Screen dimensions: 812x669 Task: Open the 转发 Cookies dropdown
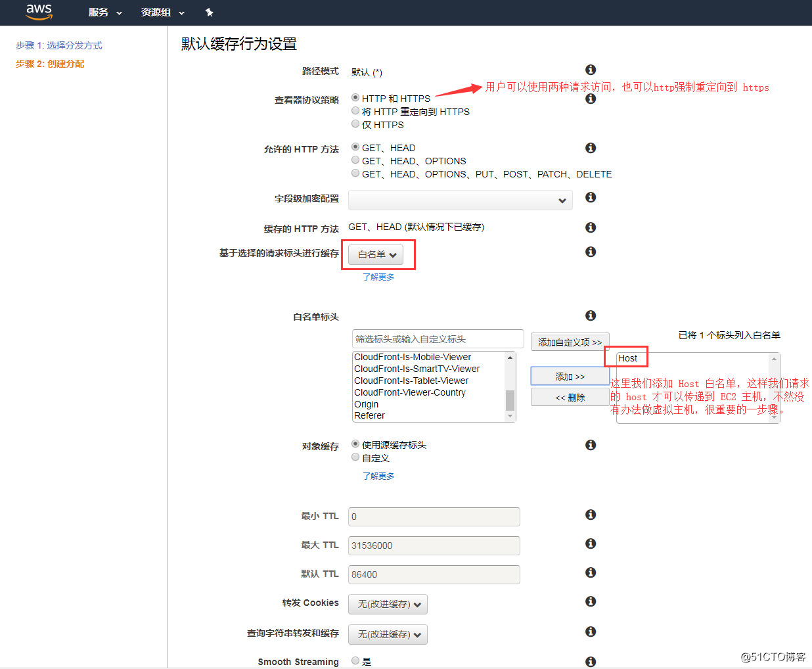point(388,604)
